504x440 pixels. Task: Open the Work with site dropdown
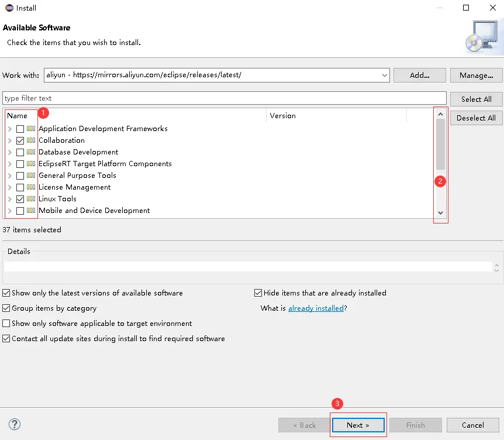click(385, 75)
